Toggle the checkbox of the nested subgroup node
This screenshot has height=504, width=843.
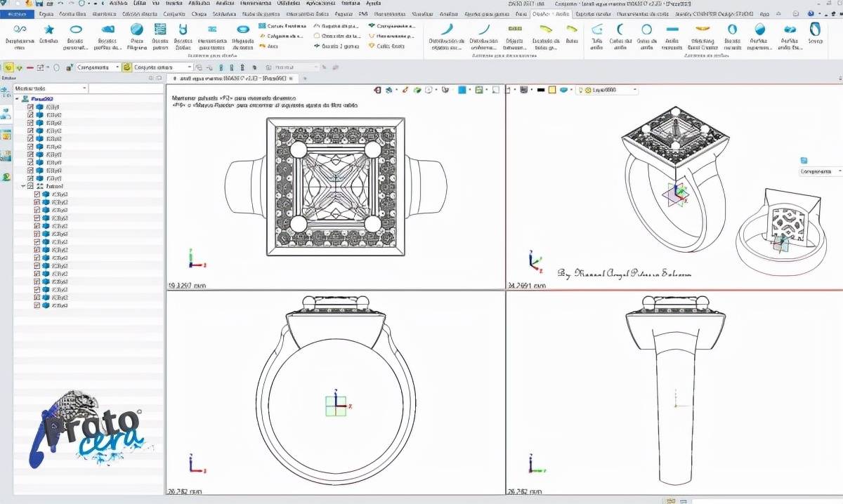click(x=30, y=186)
